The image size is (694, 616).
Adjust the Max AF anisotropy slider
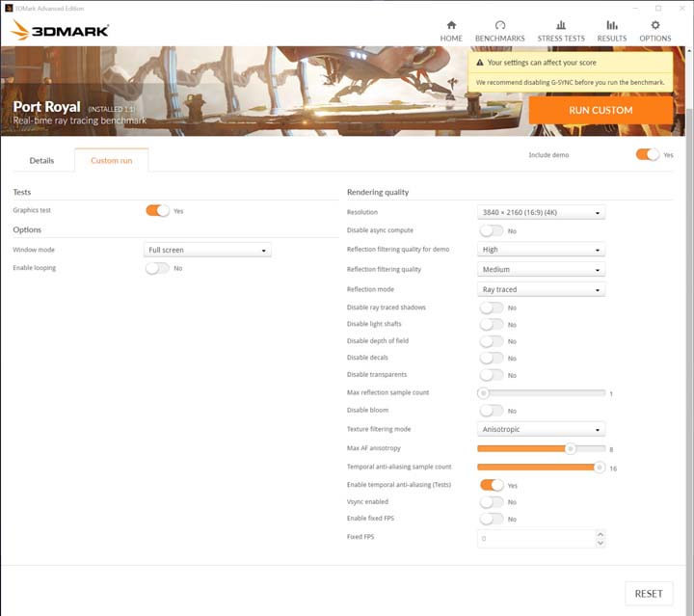pyautogui.click(x=541, y=448)
